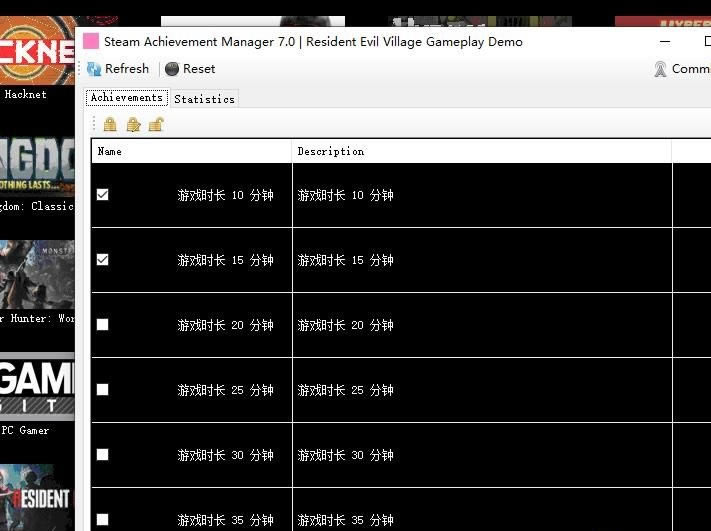This screenshot has width=711, height=531.
Task: Check the 游戏时长 30 分钟 achievement checkbox
Action: click(103, 454)
